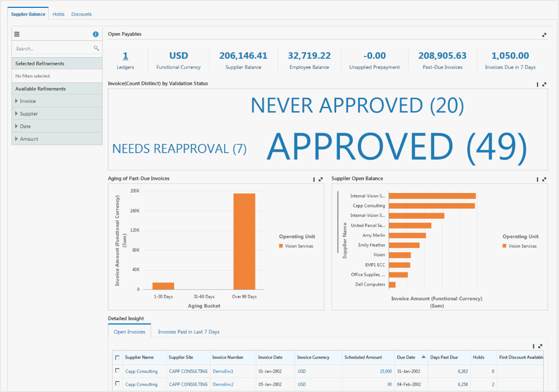The width and height of the screenshot is (559, 392).
Task: Click USD currency in DemoEnc1 row
Action: [302, 371]
